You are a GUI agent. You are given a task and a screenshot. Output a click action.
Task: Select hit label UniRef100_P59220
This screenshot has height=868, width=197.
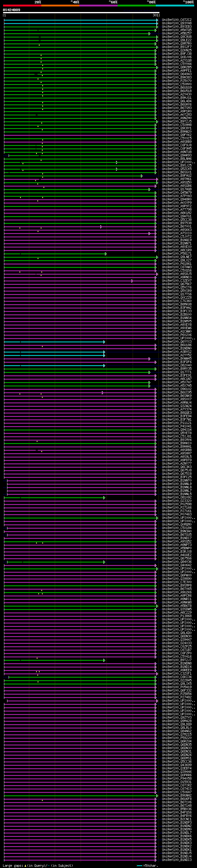pyautogui.click(x=177, y=738)
